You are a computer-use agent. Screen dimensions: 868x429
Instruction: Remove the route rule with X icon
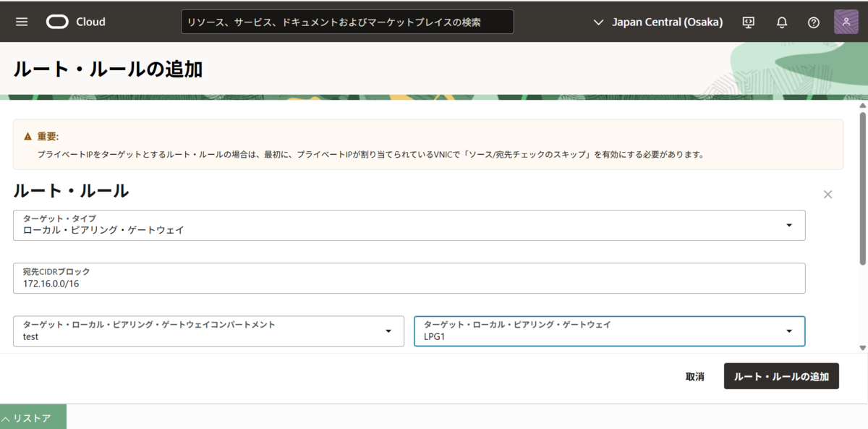[828, 194]
